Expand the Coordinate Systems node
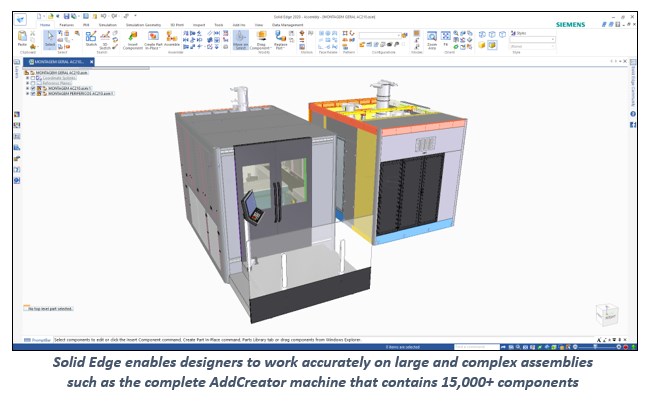 click(27, 78)
